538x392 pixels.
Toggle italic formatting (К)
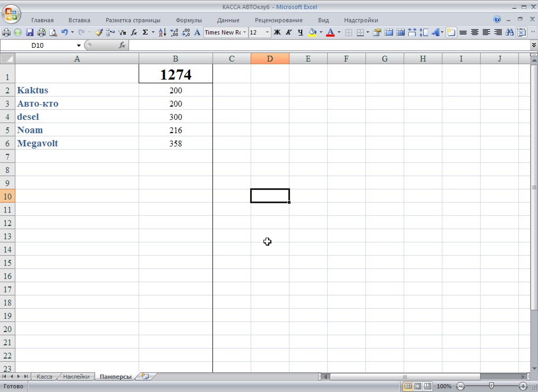pos(289,32)
